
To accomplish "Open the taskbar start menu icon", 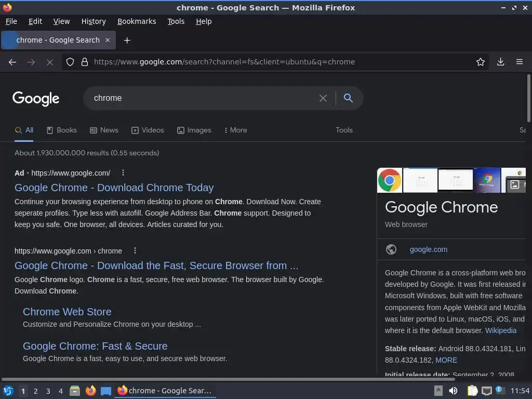I will tap(8, 391).
